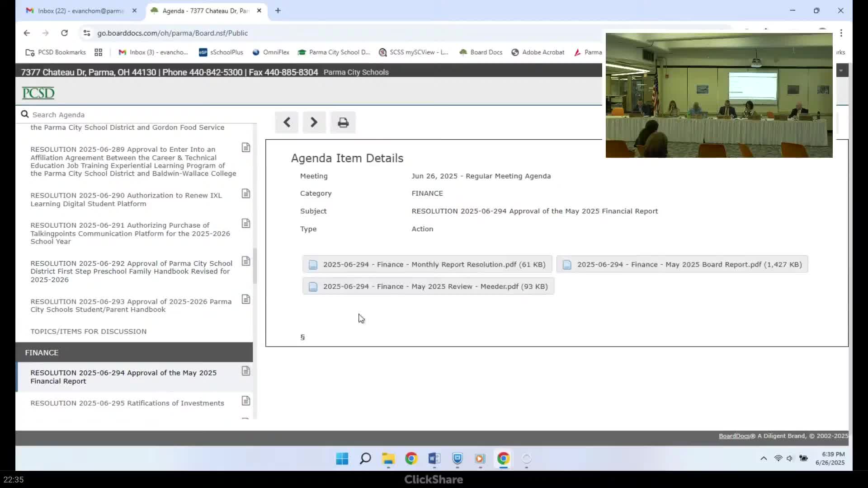Screen dimensions: 868x488
Task: Print the agenda item
Action: (343, 122)
